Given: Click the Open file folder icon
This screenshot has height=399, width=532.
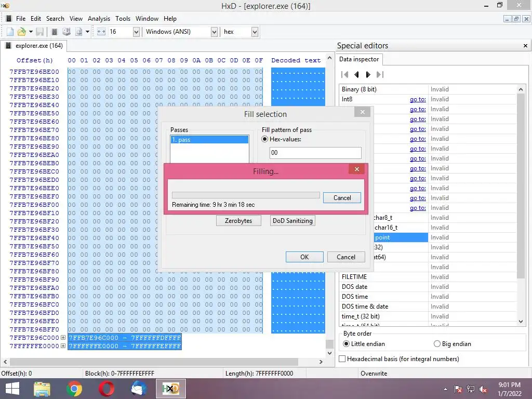Looking at the screenshot, I should (x=22, y=32).
